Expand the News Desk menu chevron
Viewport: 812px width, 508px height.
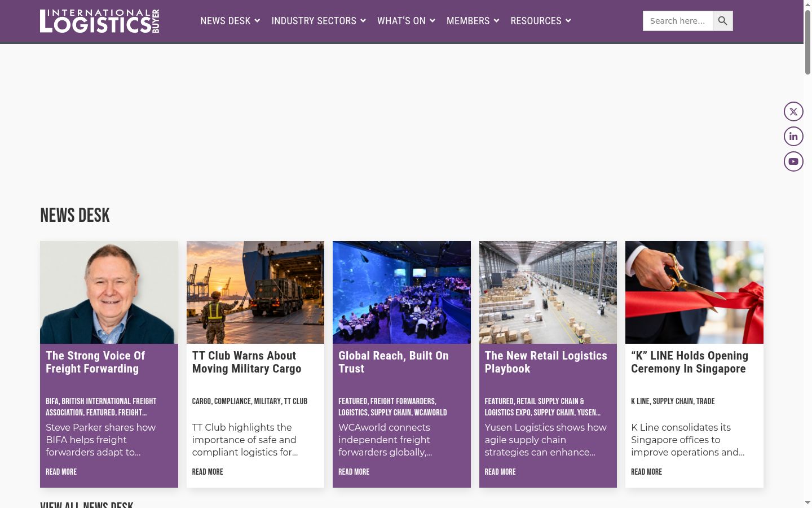pos(257,21)
